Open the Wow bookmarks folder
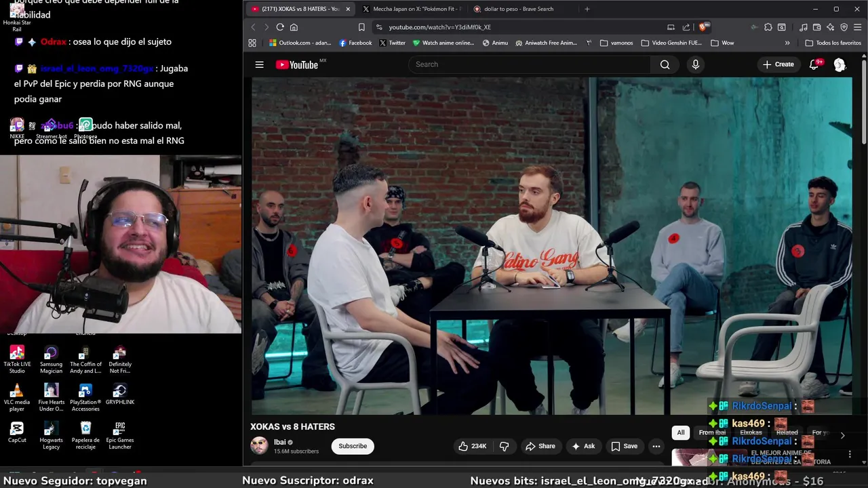868x488 pixels. [722, 43]
